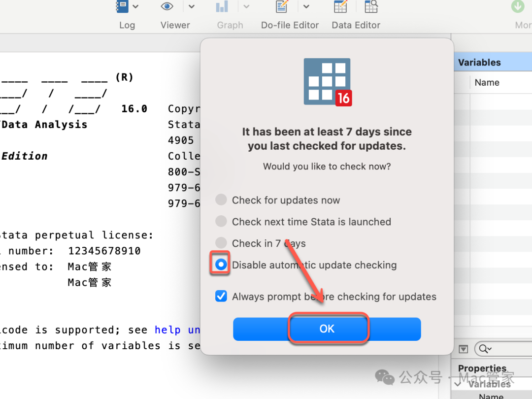Select "Check for updates now" radio button
The image size is (532, 399).
tap(221, 200)
